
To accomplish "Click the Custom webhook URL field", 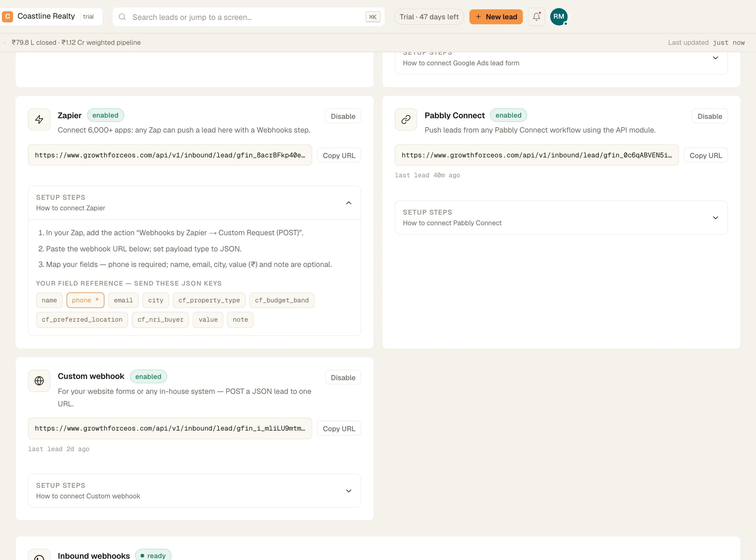I will tap(170, 428).
